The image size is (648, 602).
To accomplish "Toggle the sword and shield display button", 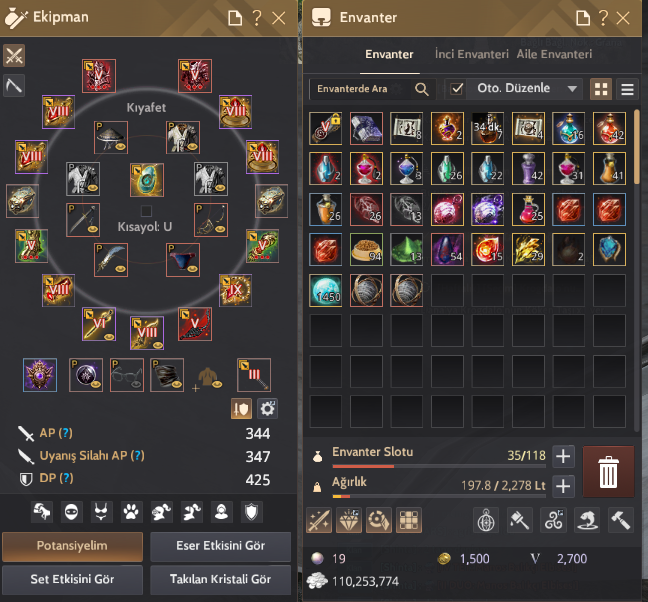I will pos(241,409).
